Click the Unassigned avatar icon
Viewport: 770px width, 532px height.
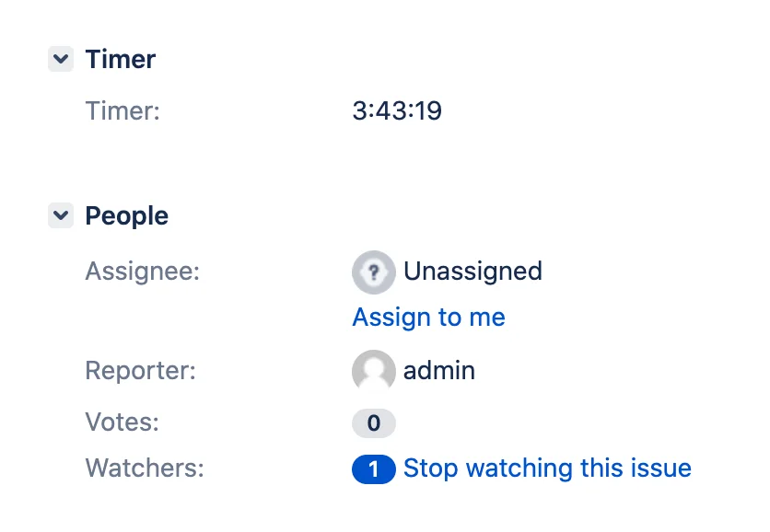tap(374, 272)
